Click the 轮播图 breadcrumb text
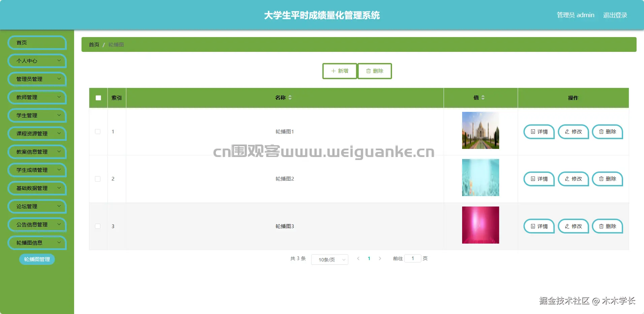Viewport: 644px width, 314px height. (116, 45)
